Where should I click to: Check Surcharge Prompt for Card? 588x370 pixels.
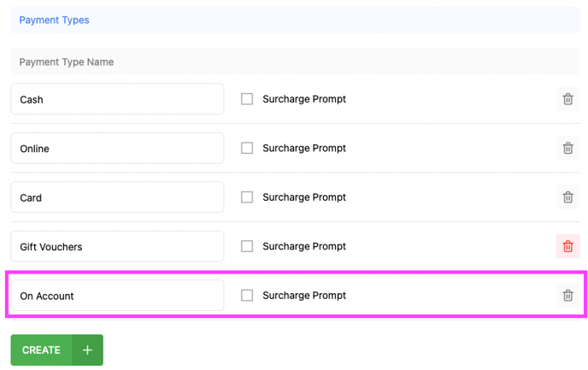click(247, 197)
